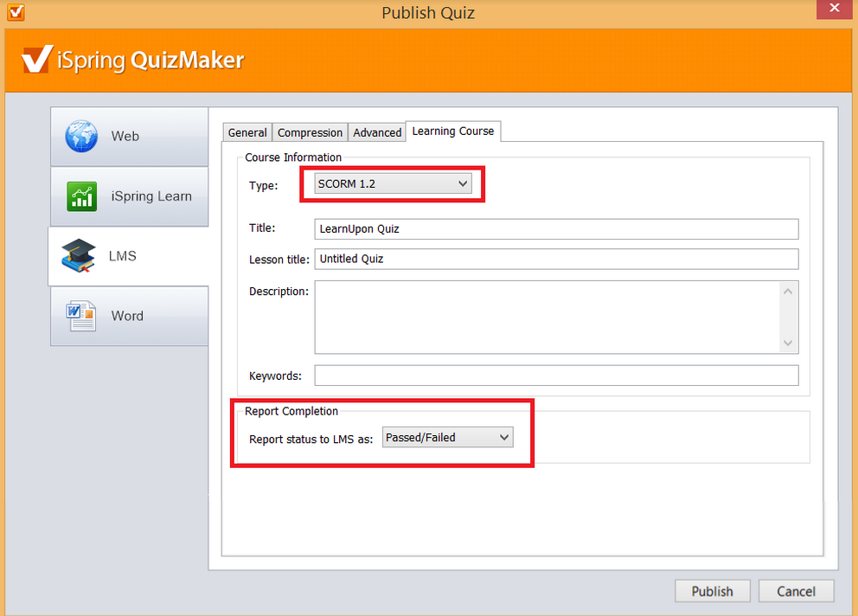Click the title bar app icon

pyautogui.click(x=16, y=12)
